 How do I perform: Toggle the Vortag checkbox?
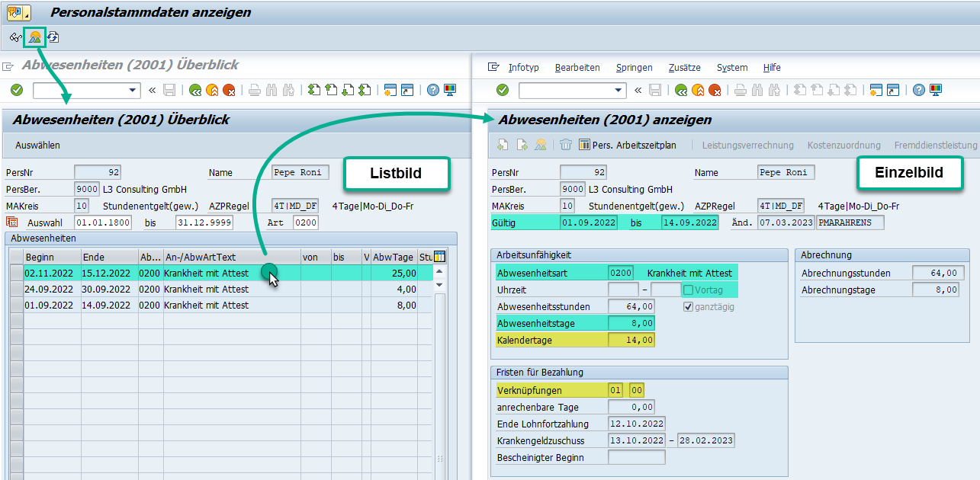pos(689,290)
